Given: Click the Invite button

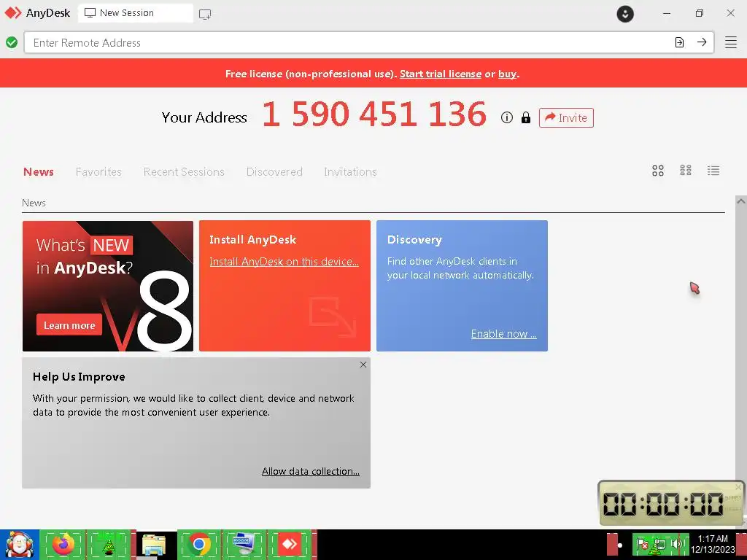Looking at the screenshot, I should [566, 117].
